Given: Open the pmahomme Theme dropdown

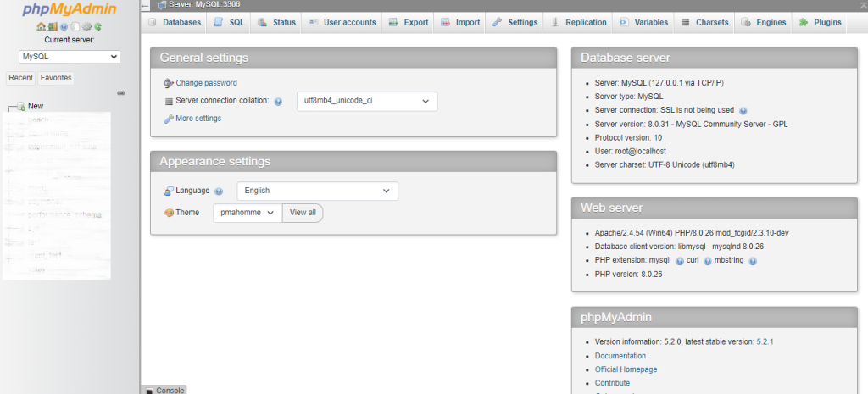Looking at the screenshot, I should point(247,213).
